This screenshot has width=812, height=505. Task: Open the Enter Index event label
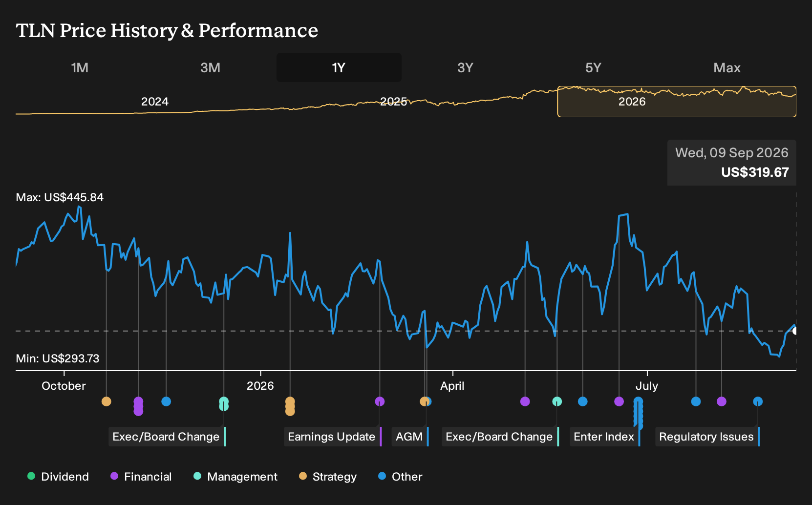605,437
